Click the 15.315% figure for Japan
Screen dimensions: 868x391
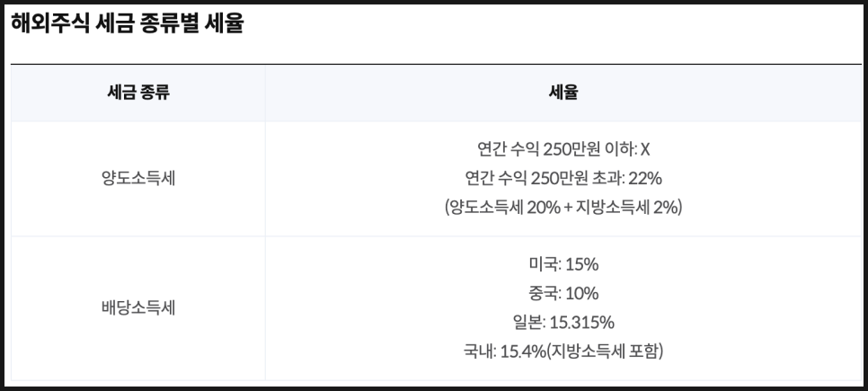click(582, 323)
